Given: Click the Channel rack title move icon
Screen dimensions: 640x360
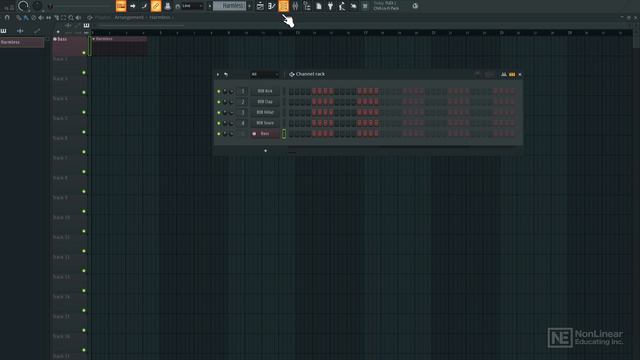Looking at the screenshot, I should [292, 74].
